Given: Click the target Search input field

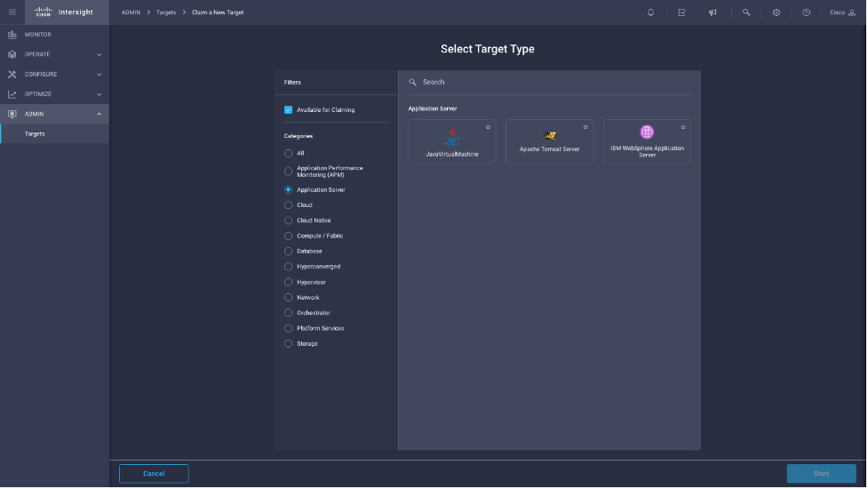Looking at the screenshot, I should click(551, 82).
